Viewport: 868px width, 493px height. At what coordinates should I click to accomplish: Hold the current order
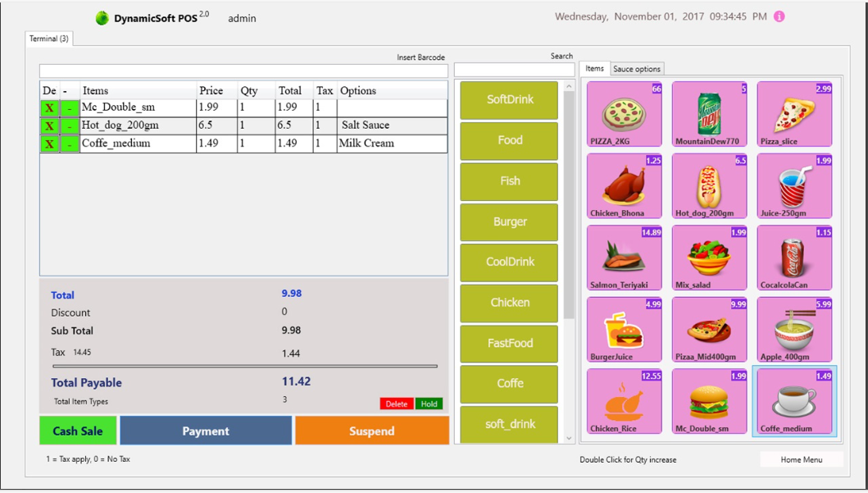coord(429,403)
